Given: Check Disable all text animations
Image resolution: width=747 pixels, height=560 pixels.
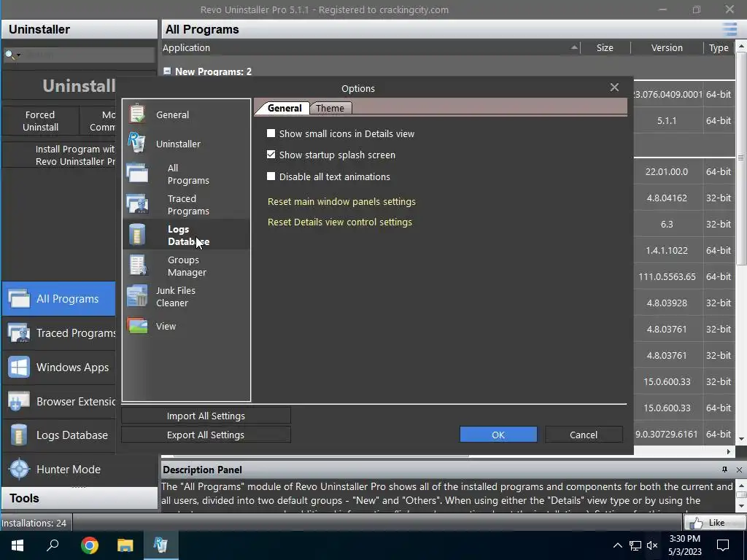Looking at the screenshot, I should coord(271,176).
